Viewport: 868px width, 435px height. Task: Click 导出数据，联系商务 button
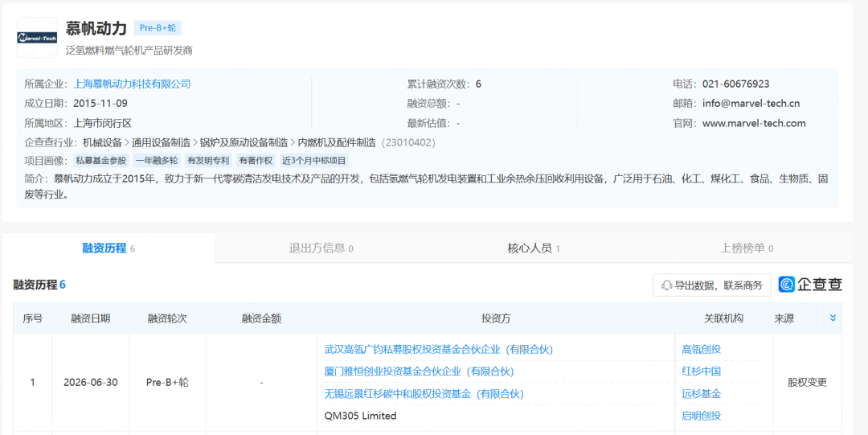[712, 285]
